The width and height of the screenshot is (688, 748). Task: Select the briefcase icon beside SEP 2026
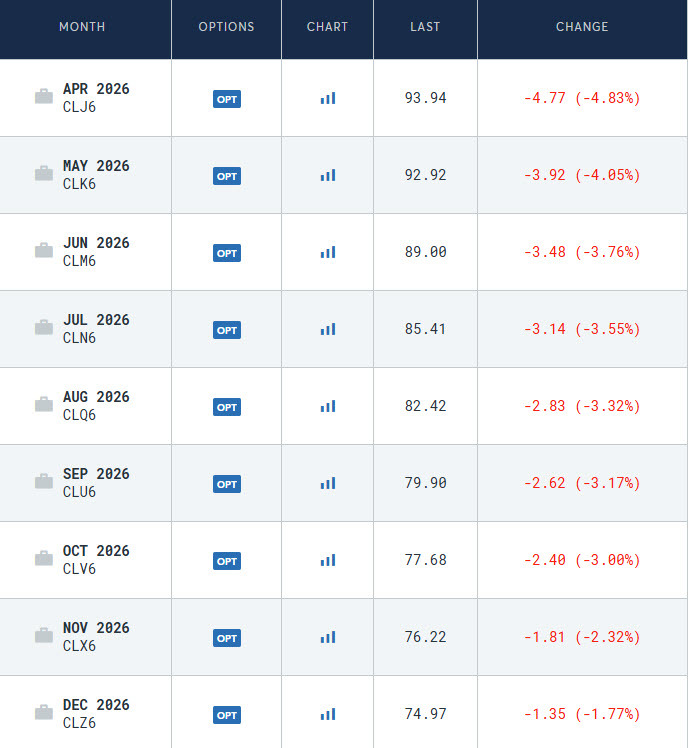(x=44, y=482)
